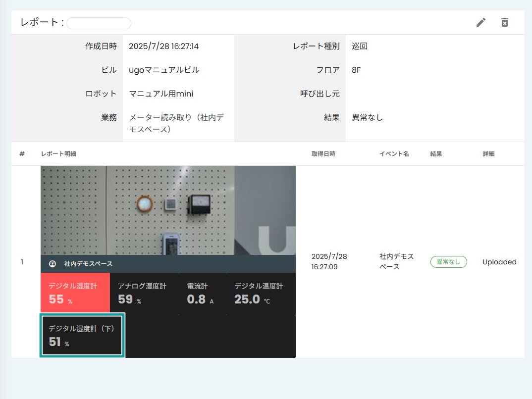Select the デジタル湿度計（下）51% card
This screenshot has width=532, height=399.
pyautogui.click(x=82, y=335)
